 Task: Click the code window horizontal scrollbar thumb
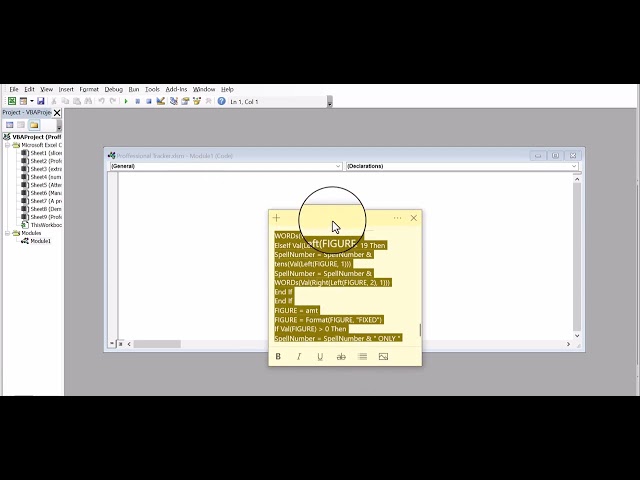tap(157, 344)
